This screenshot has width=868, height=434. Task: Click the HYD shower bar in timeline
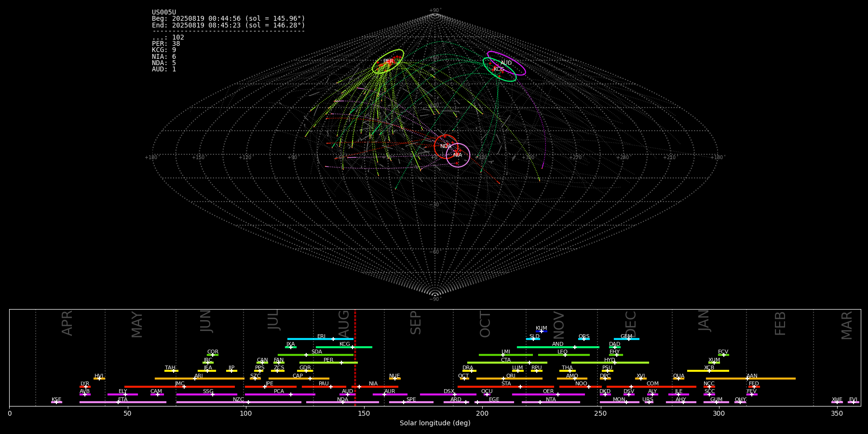tap(610, 363)
